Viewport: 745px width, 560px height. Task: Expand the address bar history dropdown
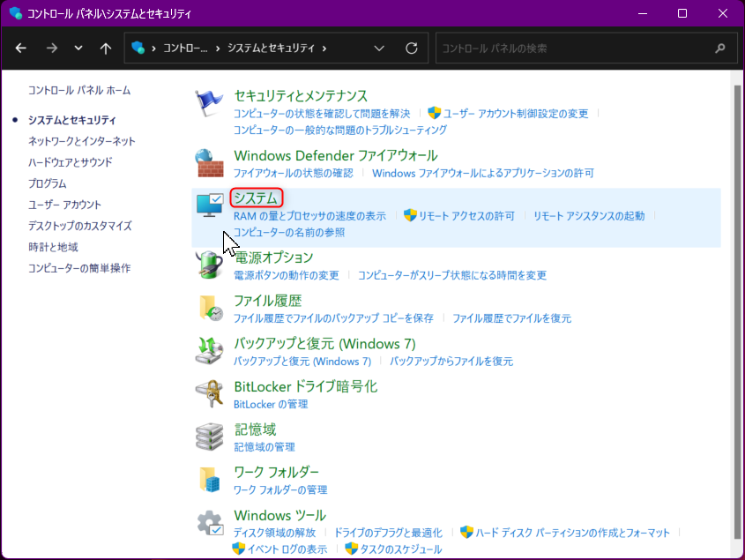click(379, 48)
